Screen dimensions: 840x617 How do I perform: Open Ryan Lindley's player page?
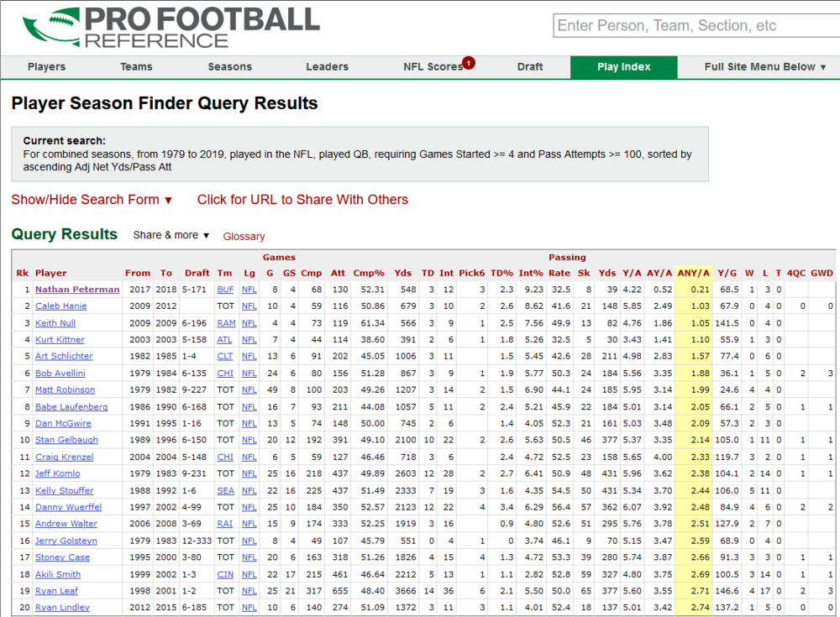[x=62, y=608]
